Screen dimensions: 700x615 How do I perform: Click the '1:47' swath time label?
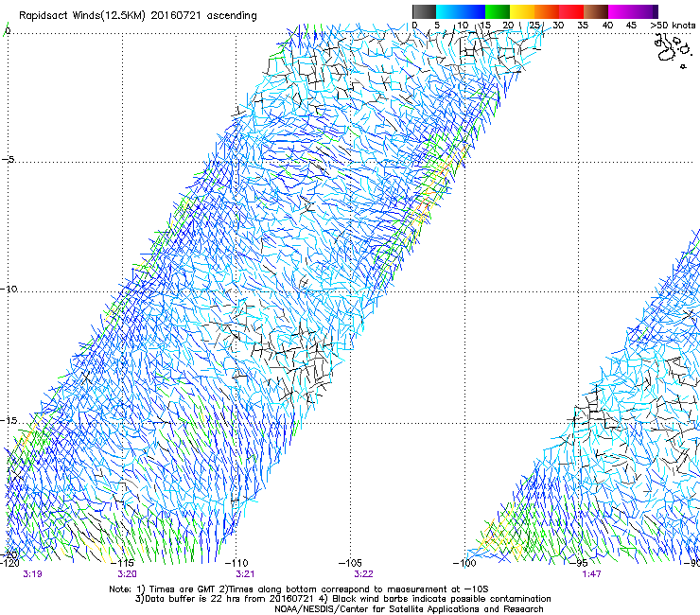click(591, 573)
